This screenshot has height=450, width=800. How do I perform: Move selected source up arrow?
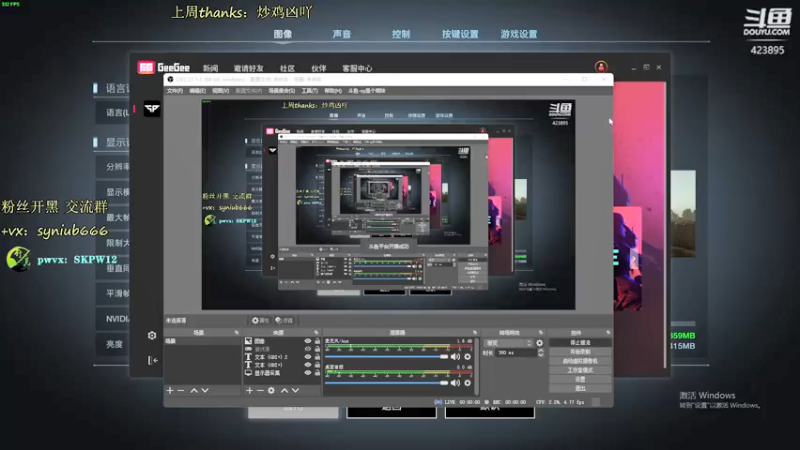[x=284, y=390]
